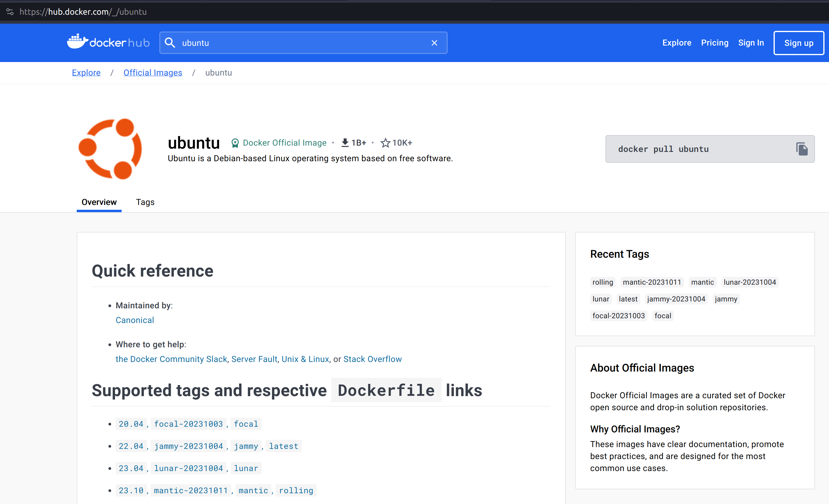Copy the docker pull ubuntu command
Image resolution: width=829 pixels, height=504 pixels.
coord(802,149)
